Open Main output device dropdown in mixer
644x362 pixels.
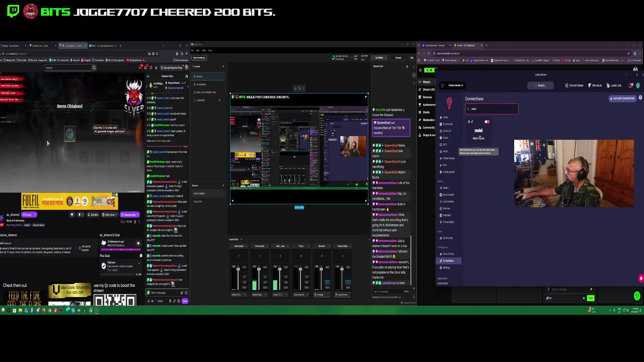239,295
